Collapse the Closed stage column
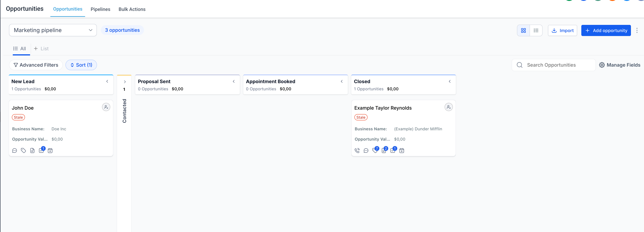Image resolution: width=644 pixels, height=232 pixels. pos(449,81)
